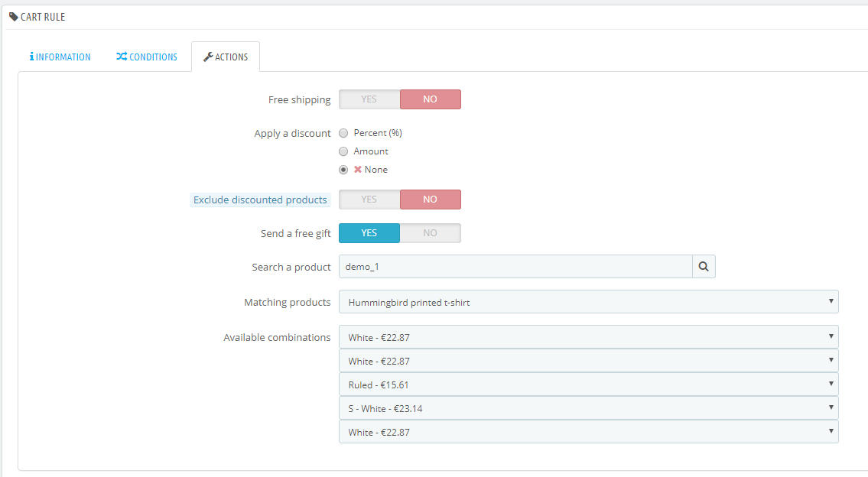Choose Percent (%) discount radio

(x=343, y=133)
